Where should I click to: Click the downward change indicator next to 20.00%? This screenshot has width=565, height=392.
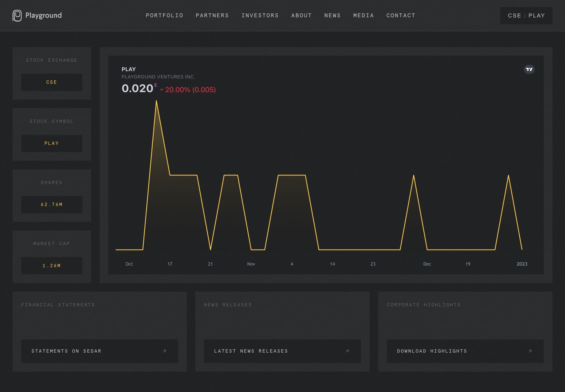[x=162, y=90]
